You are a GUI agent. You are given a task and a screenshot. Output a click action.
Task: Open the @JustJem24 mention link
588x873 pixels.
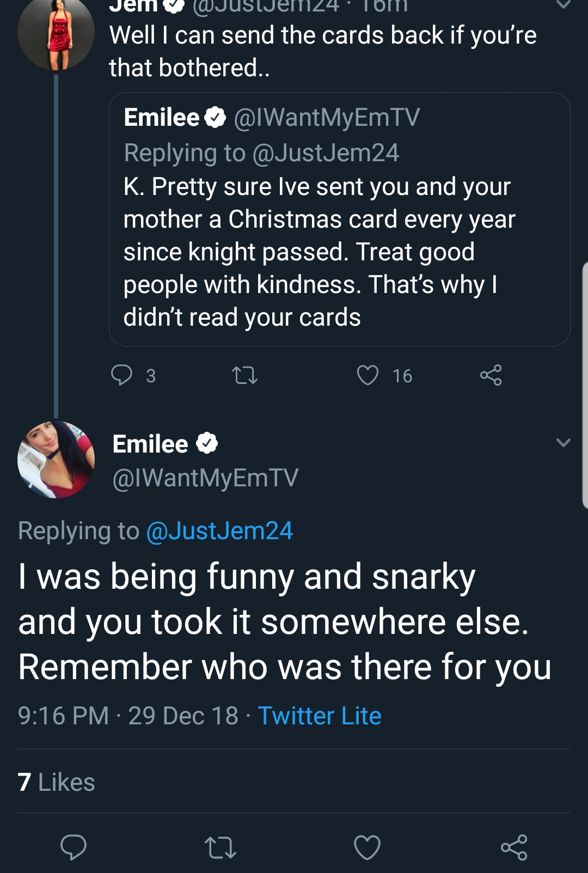pos(219,531)
